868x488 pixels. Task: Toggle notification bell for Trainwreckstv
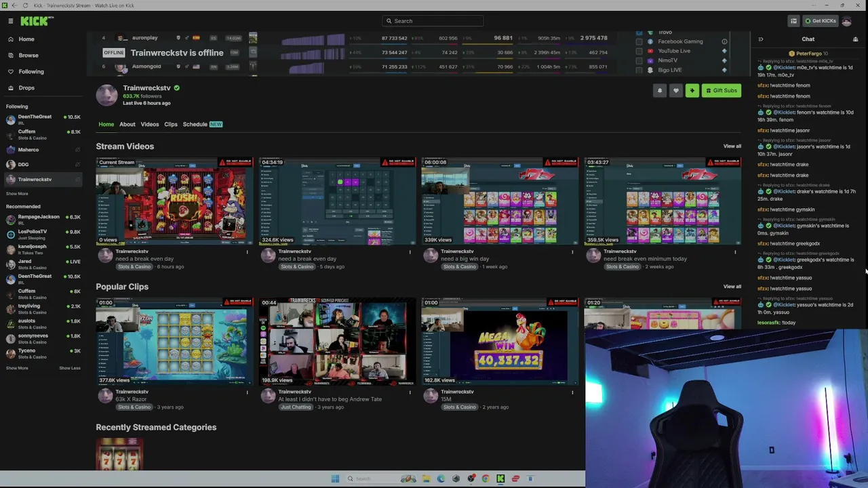click(659, 91)
